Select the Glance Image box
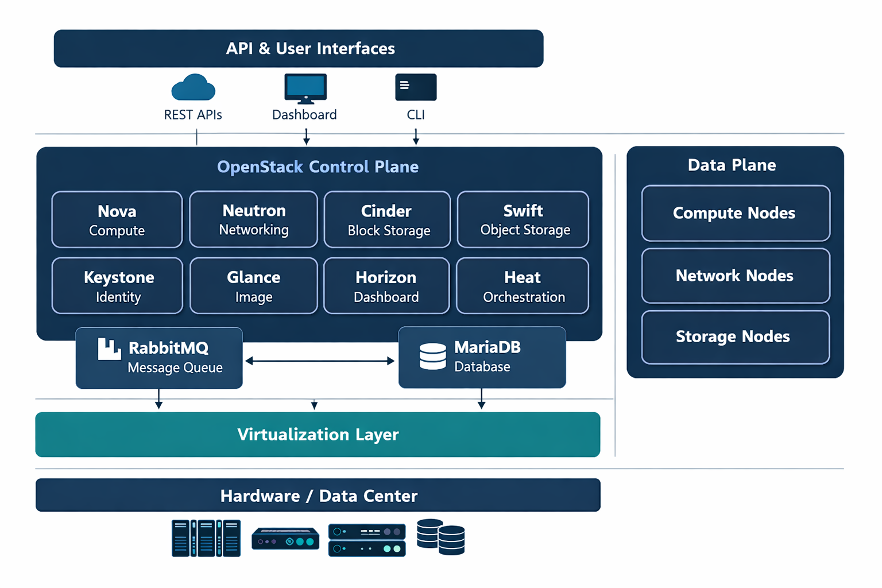 pyautogui.click(x=253, y=285)
